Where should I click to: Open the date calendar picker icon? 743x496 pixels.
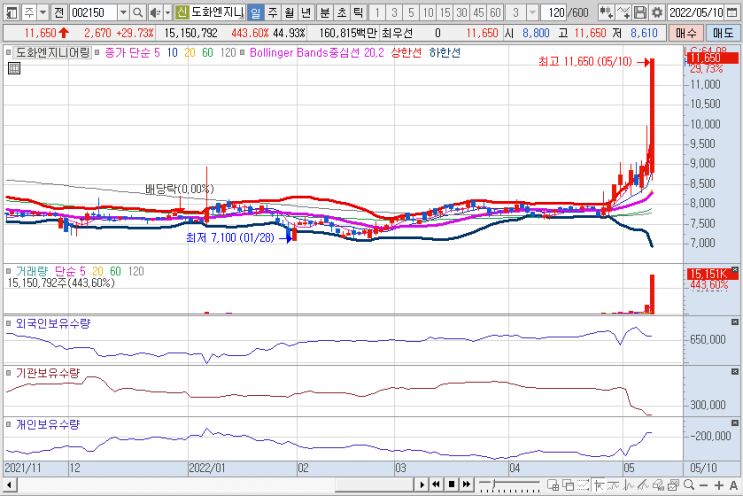[732, 13]
